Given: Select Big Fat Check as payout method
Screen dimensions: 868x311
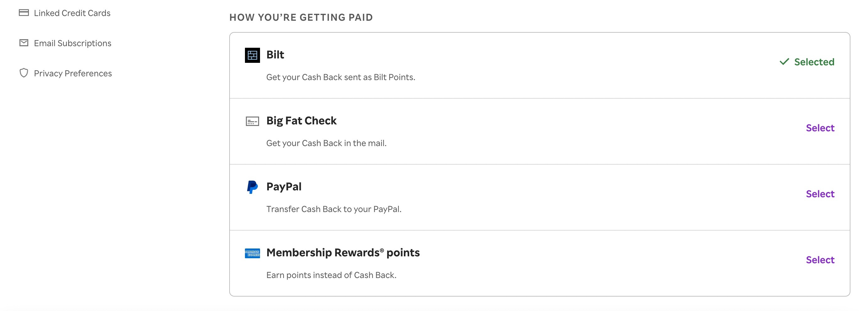Looking at the screenshot, I should [x=821, y=128].
